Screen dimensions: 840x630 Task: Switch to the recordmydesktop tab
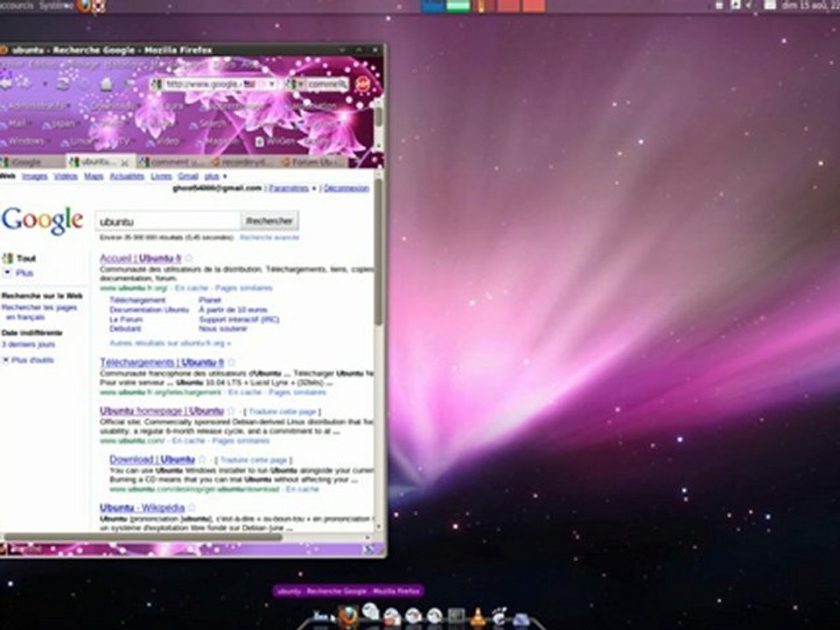tap(242, 162)
